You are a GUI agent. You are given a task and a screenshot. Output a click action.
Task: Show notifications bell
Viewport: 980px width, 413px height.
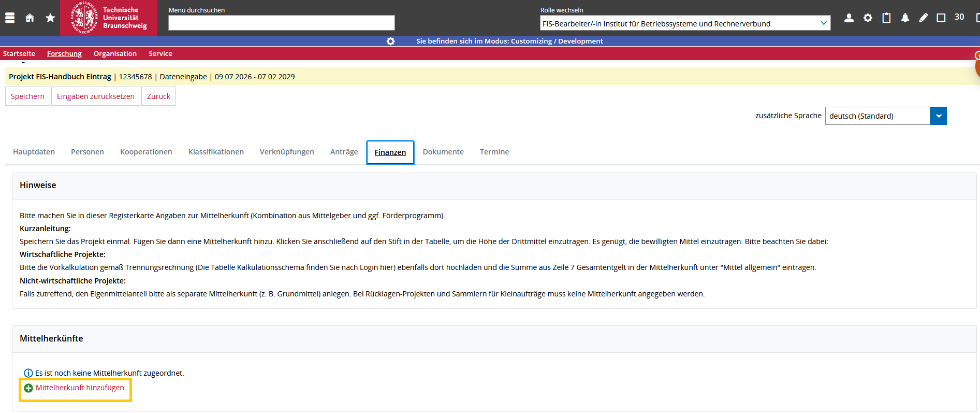click(x=905, y=18)
